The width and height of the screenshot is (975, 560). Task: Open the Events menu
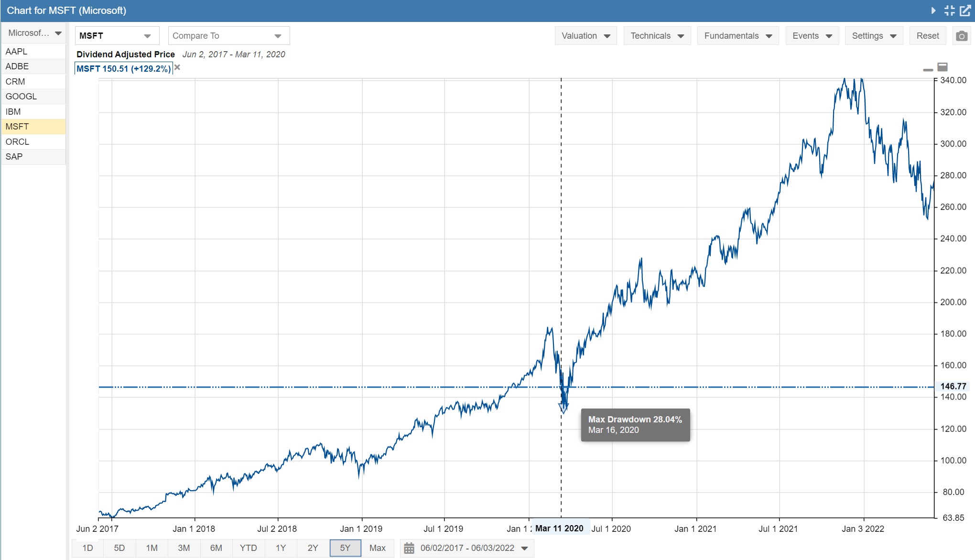pyautogui.click(x=812, y=36)
